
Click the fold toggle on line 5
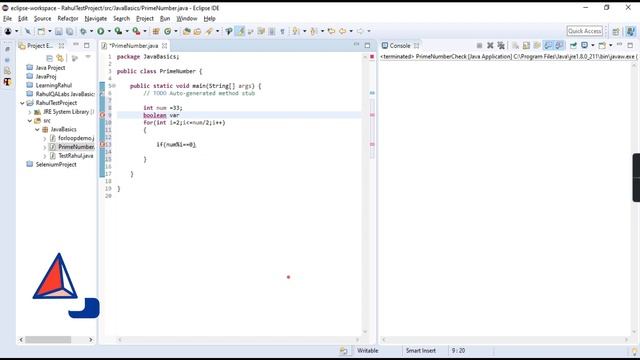point(114,86)
